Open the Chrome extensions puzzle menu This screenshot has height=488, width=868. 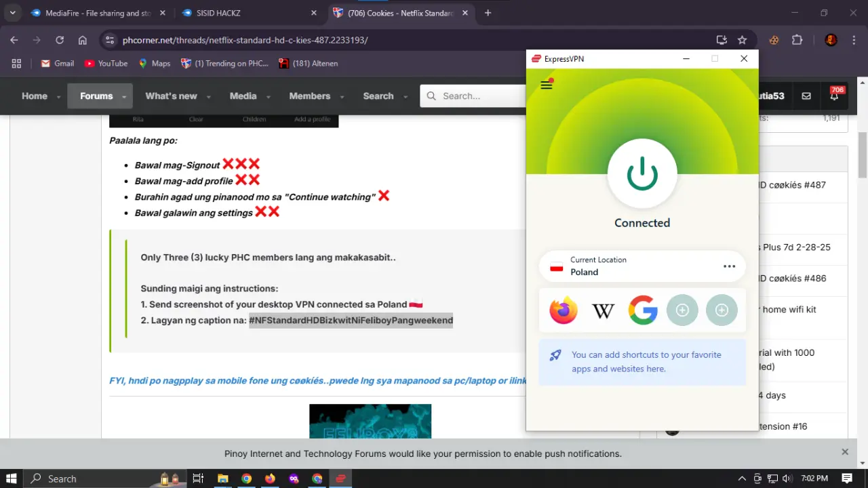coord(797,40)
